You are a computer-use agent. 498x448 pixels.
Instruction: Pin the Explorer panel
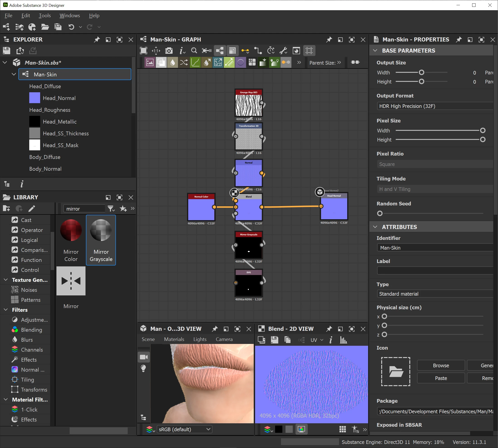(97, 40)
